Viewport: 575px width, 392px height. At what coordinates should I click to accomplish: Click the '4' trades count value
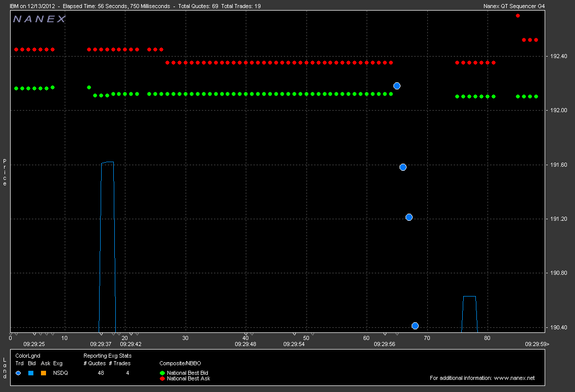point(127,373)
